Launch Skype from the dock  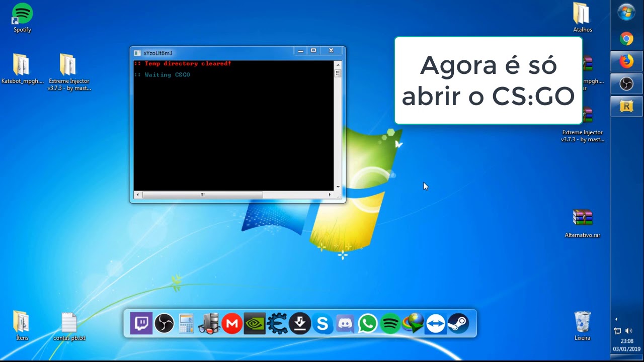pyautogui.click(x=323, y=323)
